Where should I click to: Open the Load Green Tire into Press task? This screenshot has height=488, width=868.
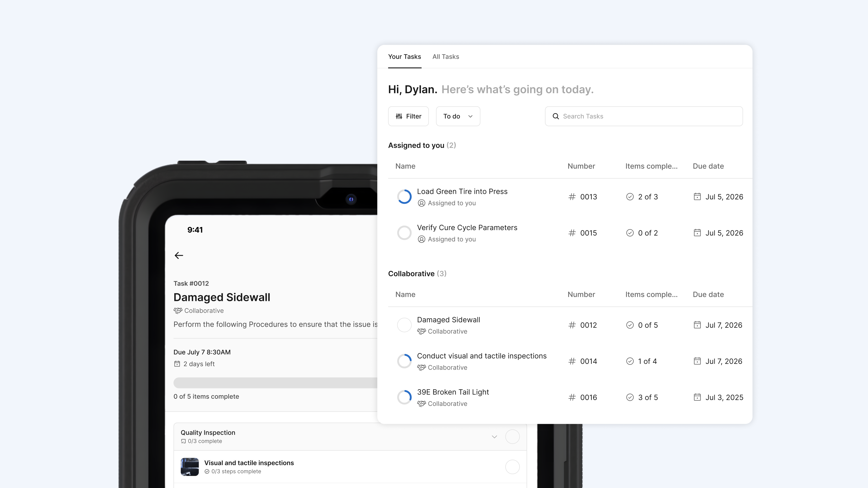[462, 191]
